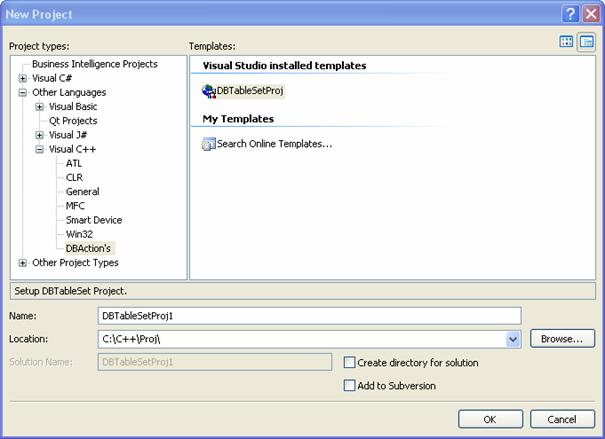605x439 pixels.
Task: Select the Win32 project type
Action: 79,234
